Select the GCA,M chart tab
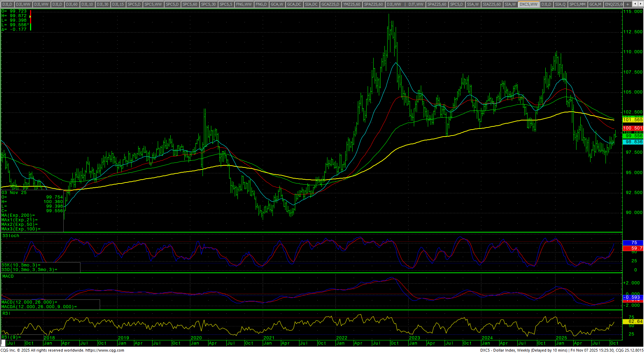Viewport: 644px width, 353px height. [595, 4]
